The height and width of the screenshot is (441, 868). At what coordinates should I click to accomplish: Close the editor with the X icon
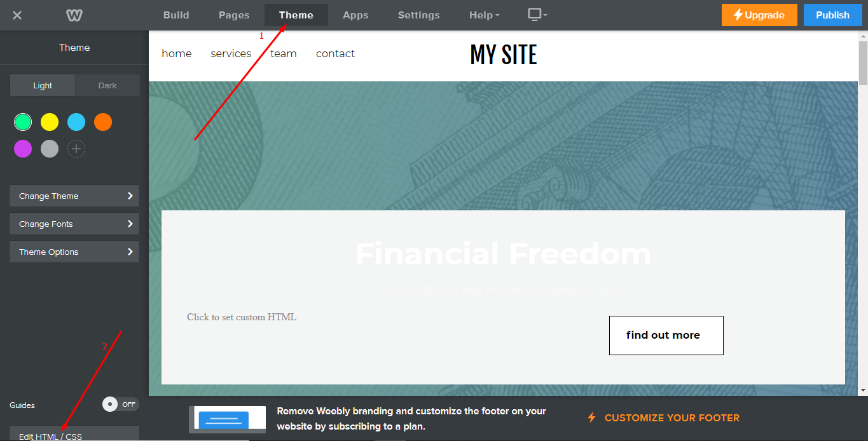17,15
